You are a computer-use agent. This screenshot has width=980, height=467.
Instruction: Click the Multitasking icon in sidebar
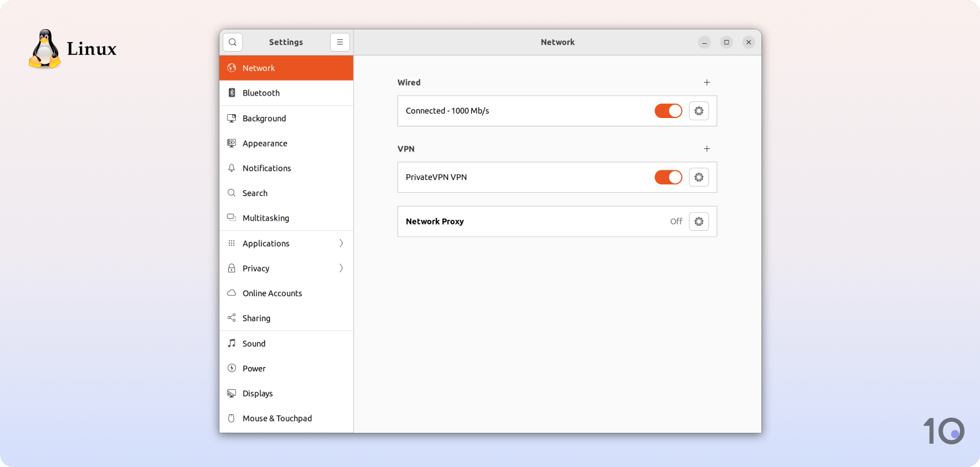point(231,218)
